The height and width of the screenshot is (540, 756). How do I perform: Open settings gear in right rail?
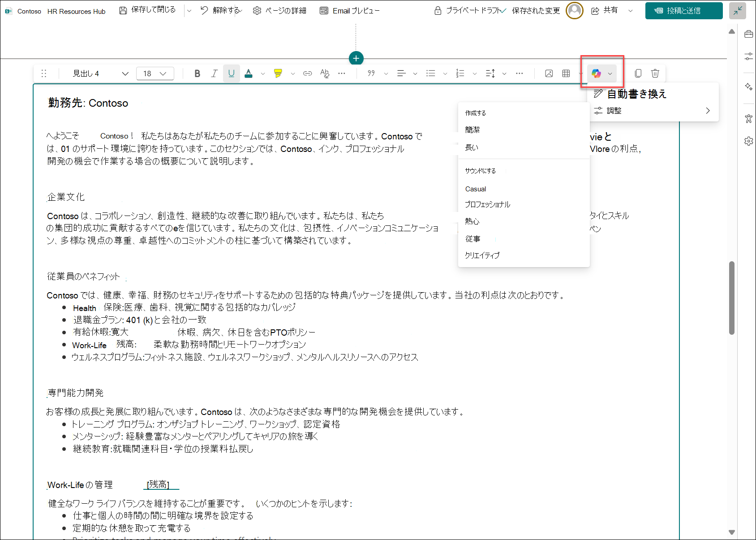[748, 141]
